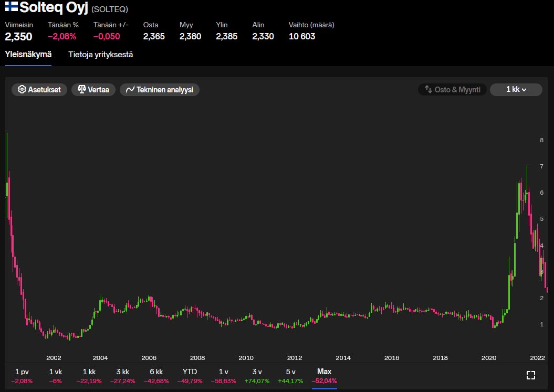Click the daily change value −0,050
Viewport: 554px width, 392px height.
[107, 36]
